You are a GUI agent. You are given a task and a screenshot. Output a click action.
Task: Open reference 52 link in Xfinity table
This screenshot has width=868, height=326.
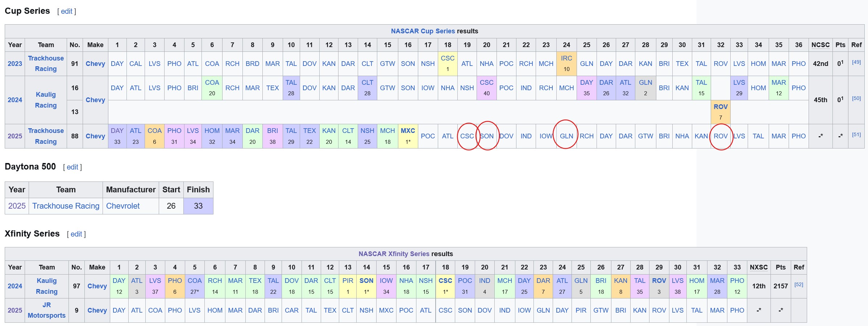(799, 285)
